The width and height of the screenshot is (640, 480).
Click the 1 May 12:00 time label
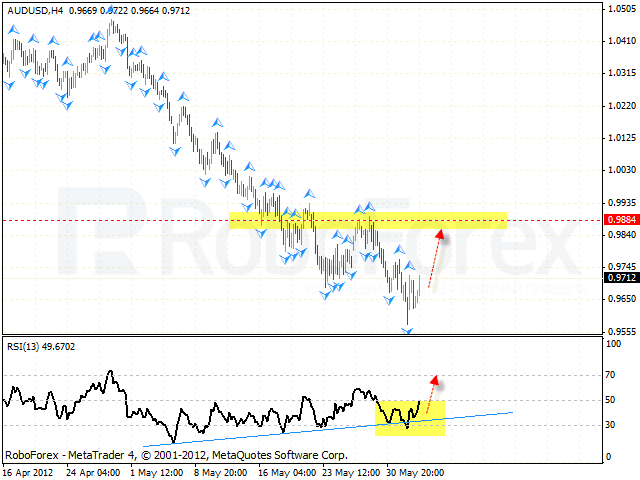pyautogui.click(x=157, y=473)
